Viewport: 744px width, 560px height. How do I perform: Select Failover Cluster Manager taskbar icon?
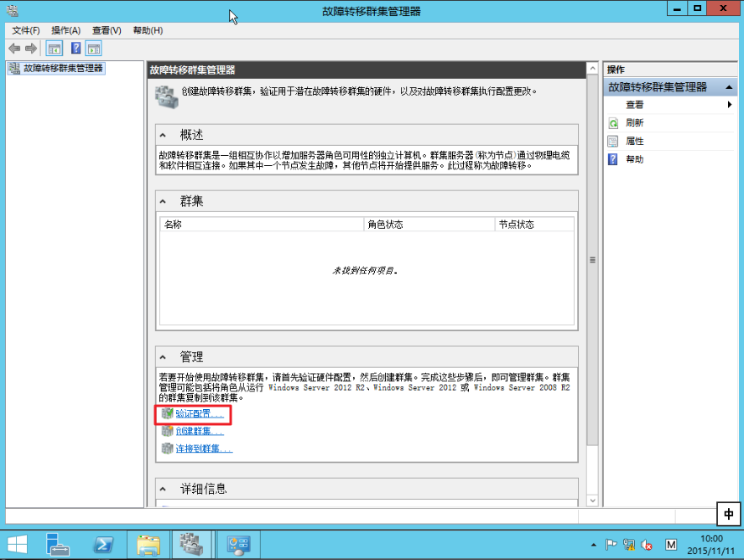point(192,544)
